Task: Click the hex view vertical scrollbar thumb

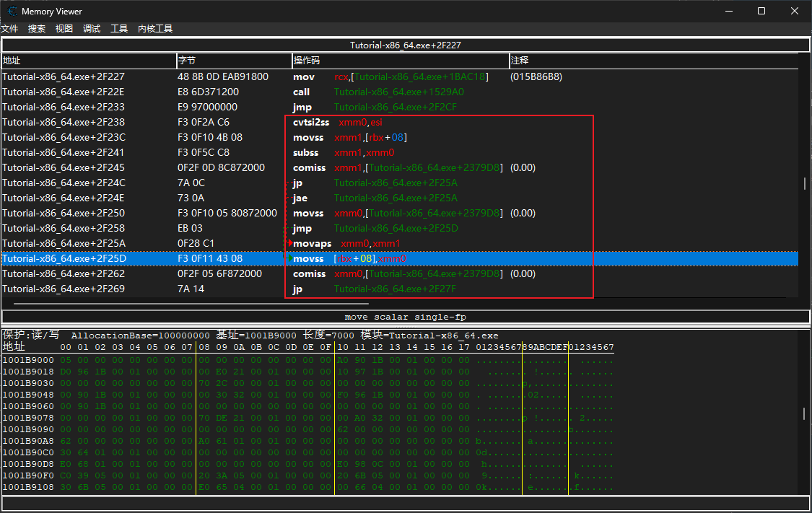Action: (805, 413)
